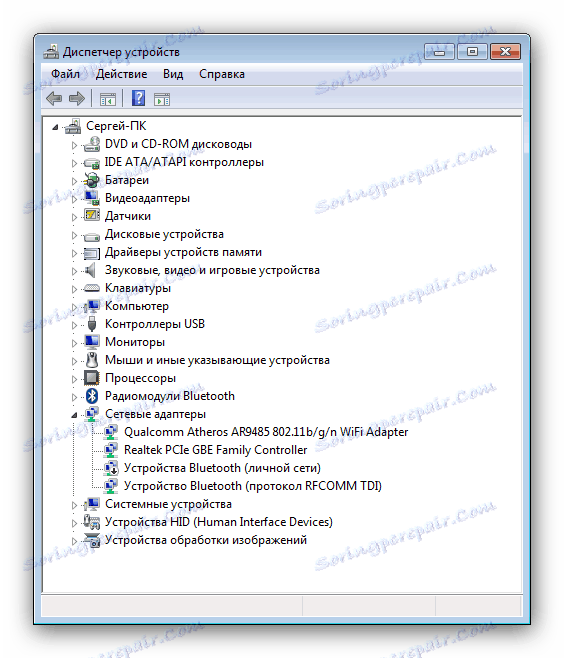Close the Диспетчер устройств window
Viewport: 564px width, 658px height.
click(505, 52)
